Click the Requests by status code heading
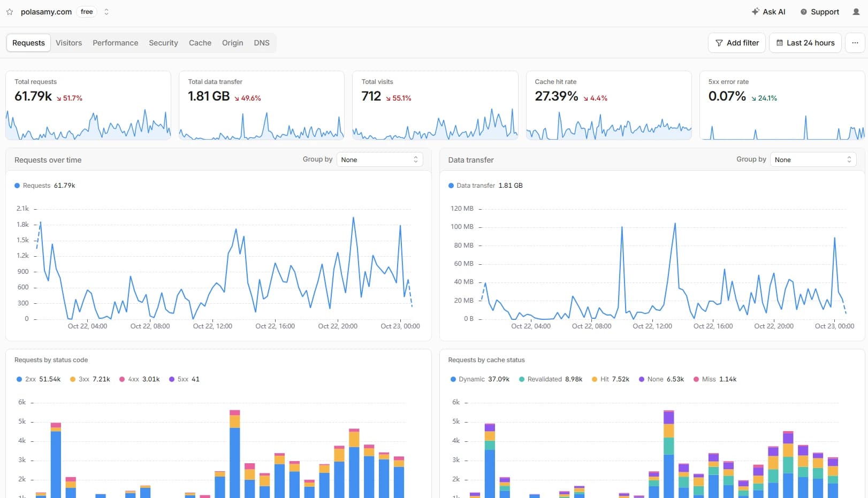 51,360
